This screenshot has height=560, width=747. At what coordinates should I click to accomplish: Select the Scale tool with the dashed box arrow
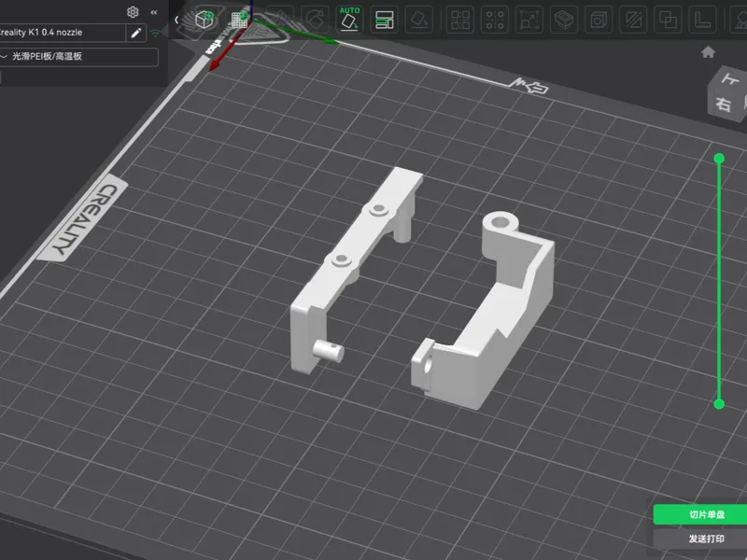(x=529, y=20)
